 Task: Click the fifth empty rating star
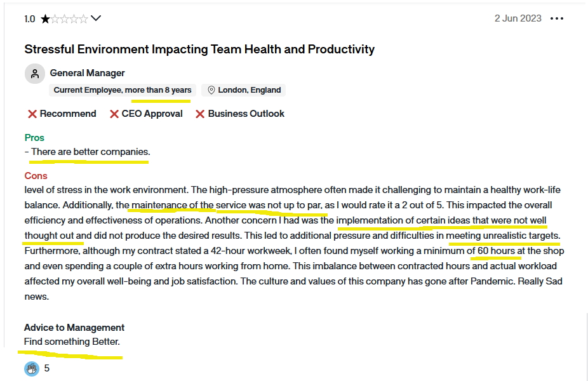pyautogui.click(x=84, y=19)
